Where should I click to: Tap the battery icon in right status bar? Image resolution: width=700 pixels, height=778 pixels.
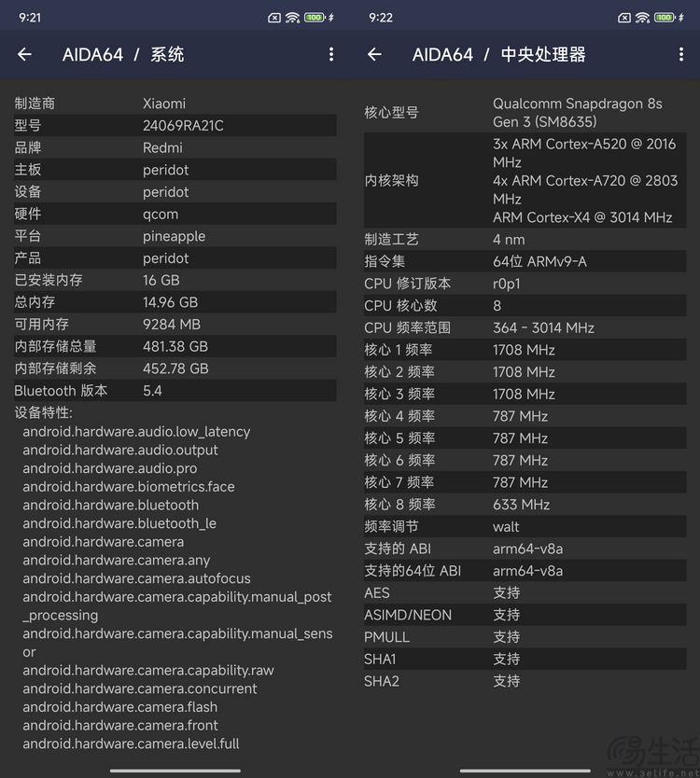[665, 18]
